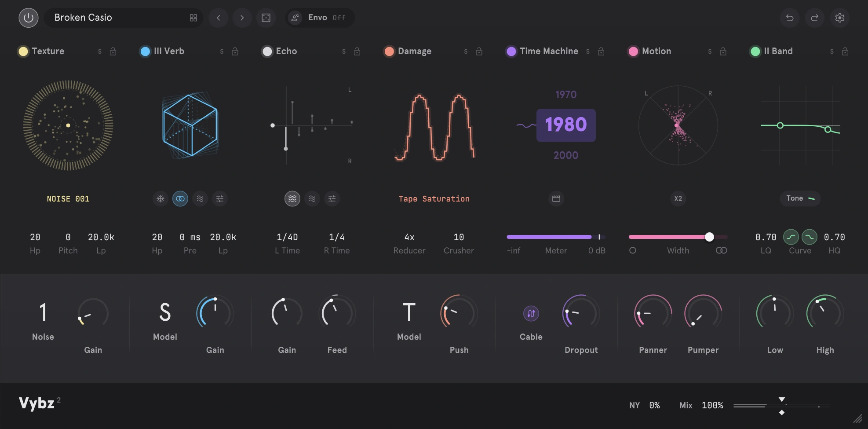Open the settings gear

click(840, 18)
